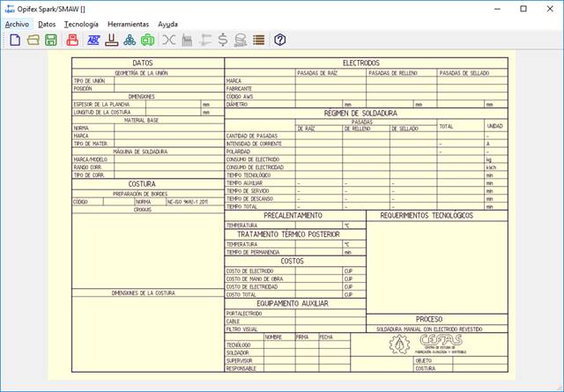Open the Datos menu
564x392 pixels.
(x=47, y=24)
